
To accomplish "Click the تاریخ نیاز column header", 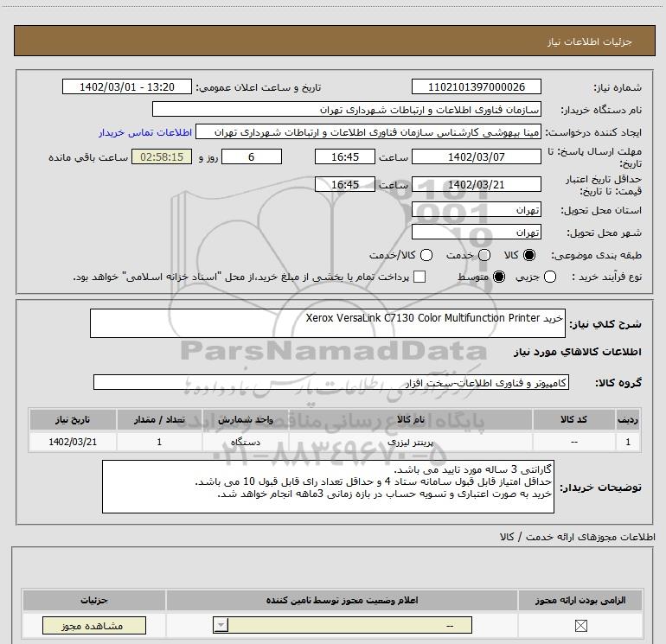I will [73, 419].
